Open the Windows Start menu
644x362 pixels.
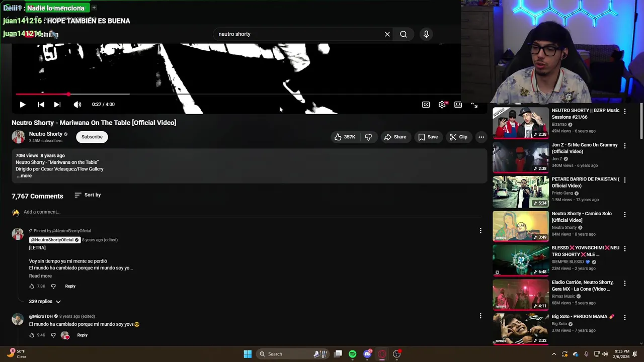point(248,354)
